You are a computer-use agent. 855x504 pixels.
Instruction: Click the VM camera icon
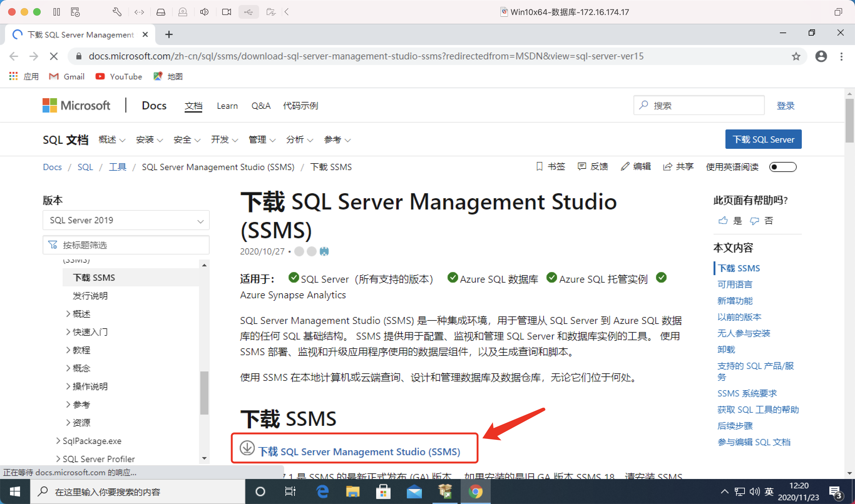coord(226,12)
